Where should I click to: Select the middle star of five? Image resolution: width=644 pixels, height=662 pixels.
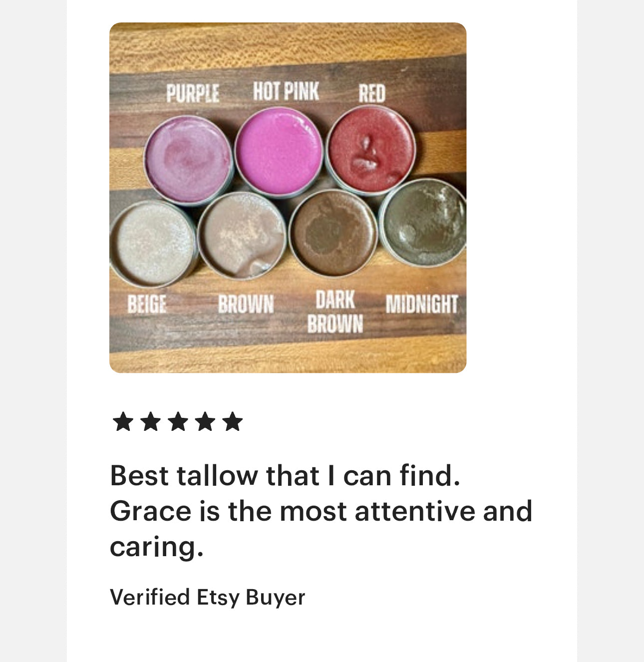tap(178, 422)
